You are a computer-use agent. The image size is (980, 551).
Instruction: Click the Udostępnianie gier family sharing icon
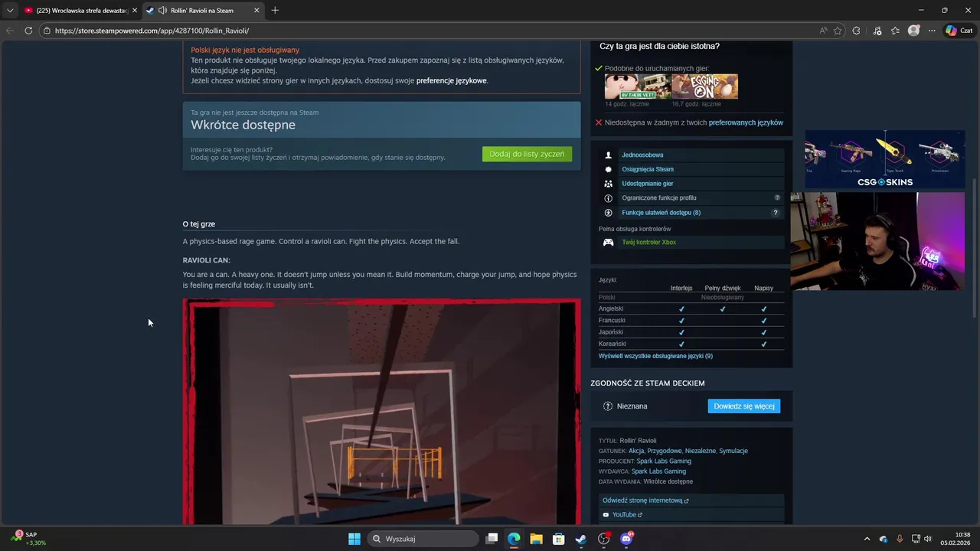click(x=608, y=184)
